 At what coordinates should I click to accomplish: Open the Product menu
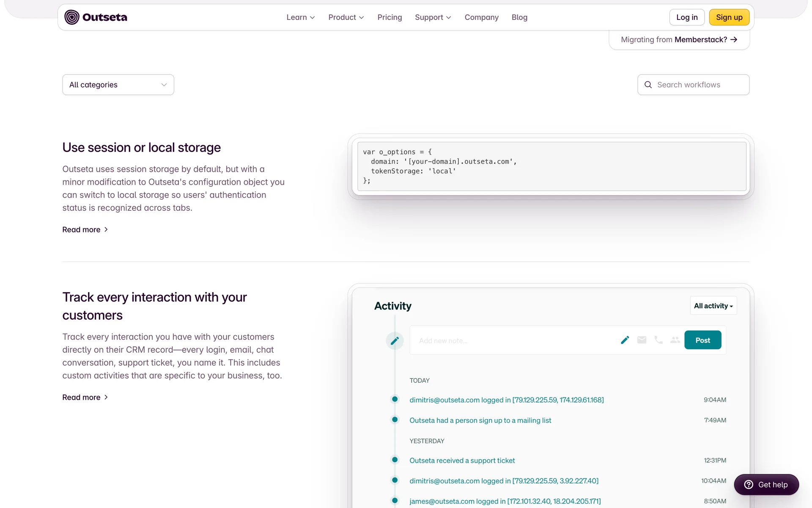point(346,17)
